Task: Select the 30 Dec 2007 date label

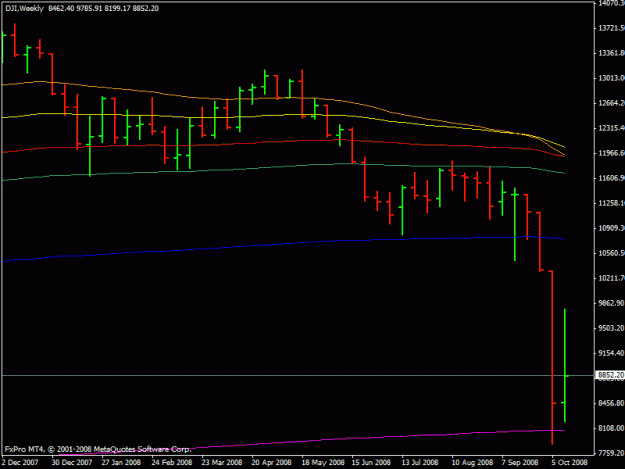Action: click(72, 462)
